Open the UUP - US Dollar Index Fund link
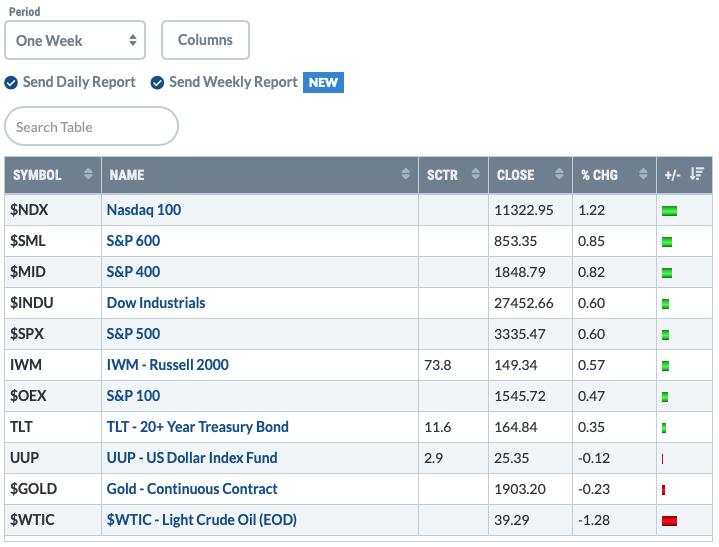 [192, 458]
